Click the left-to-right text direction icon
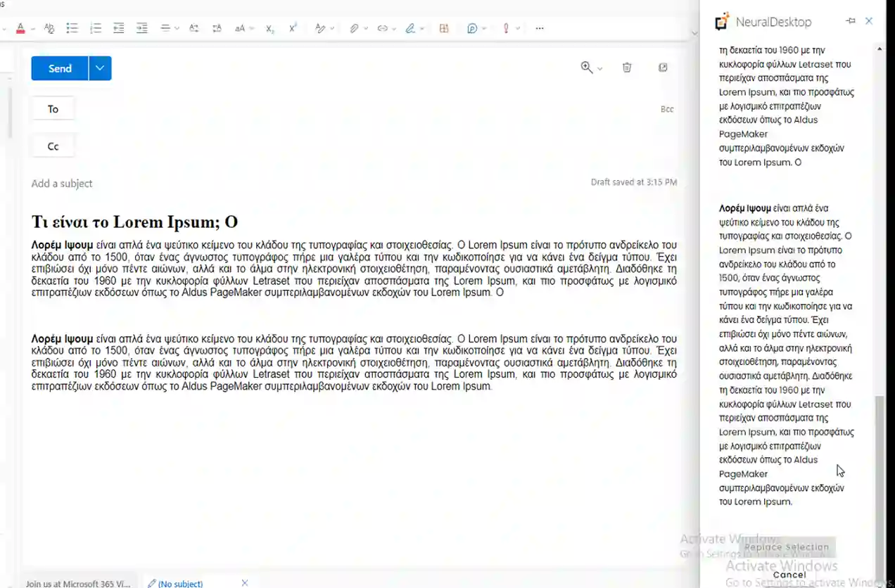This screenshot has width=895, height=588. [x=194, y=29]
